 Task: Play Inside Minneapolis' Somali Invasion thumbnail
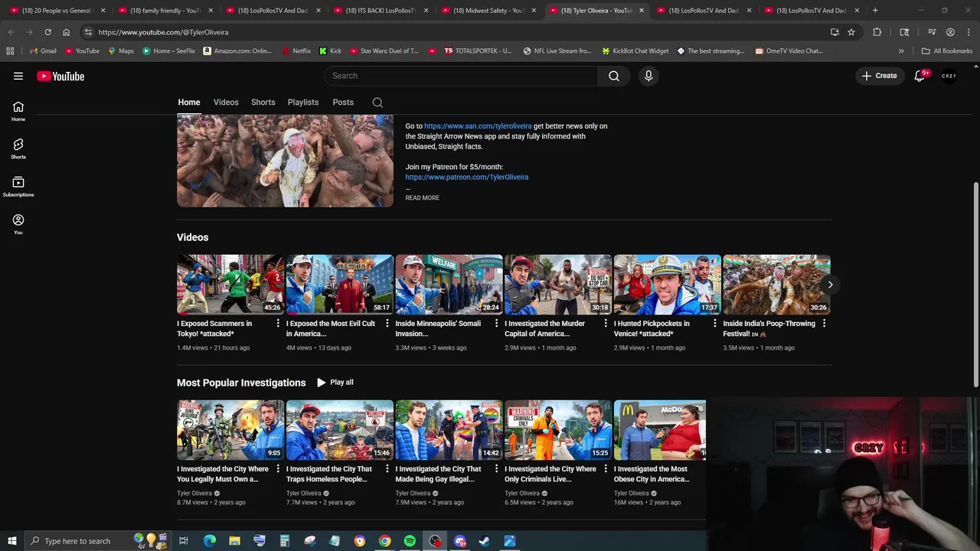(449, 285)
